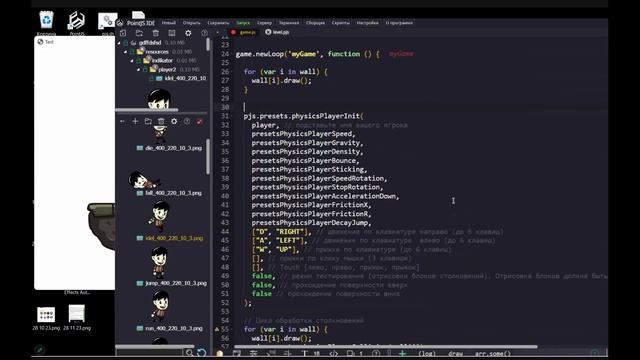Select the resources folder row
The height and width of the screenshot is (360, 640).
coord(157,52)
